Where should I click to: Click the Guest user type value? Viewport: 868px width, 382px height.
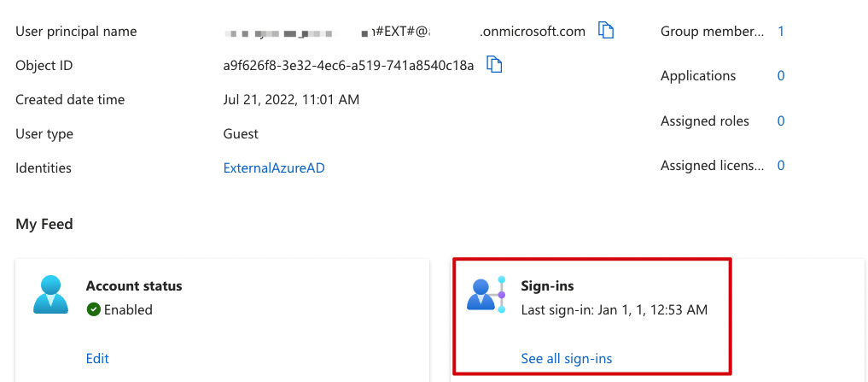tap(240, 134)
